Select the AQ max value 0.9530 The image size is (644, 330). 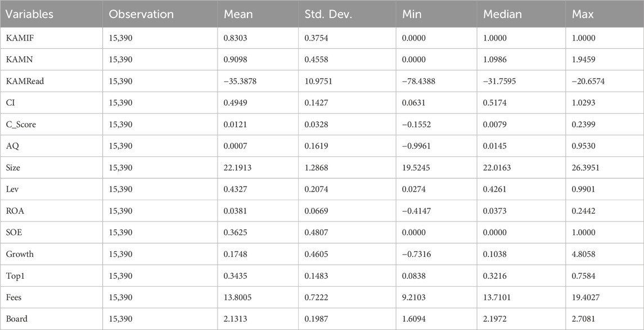(x=583, y=146)
